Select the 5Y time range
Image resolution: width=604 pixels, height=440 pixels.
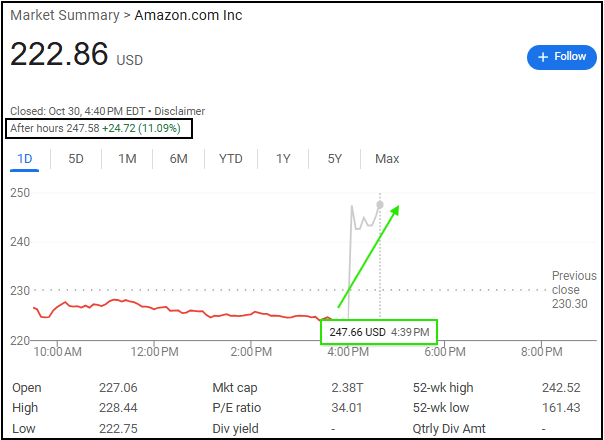(335, 158)
